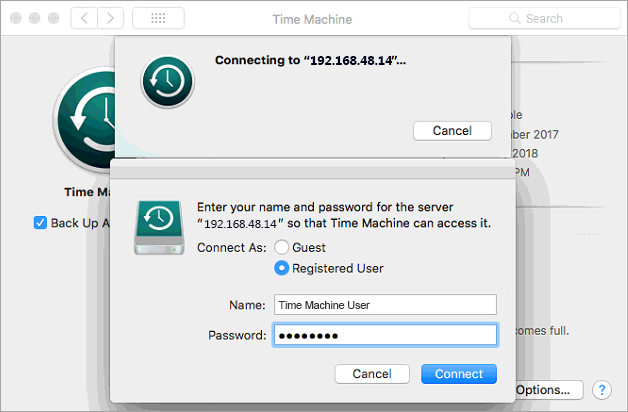This screenshot has height=412, width=628.
Task: Click the Time Machine window title text
Action: pyautogui.click(x=312, y=19)
